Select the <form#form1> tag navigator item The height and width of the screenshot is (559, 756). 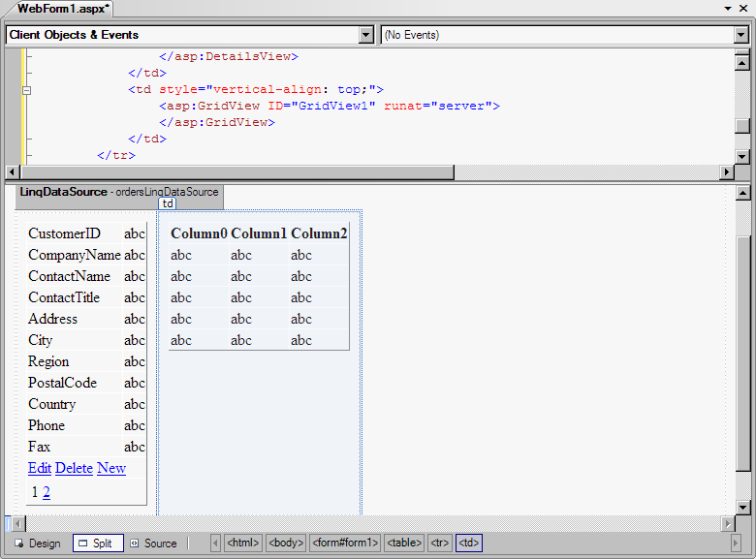[x=345, y=543]
